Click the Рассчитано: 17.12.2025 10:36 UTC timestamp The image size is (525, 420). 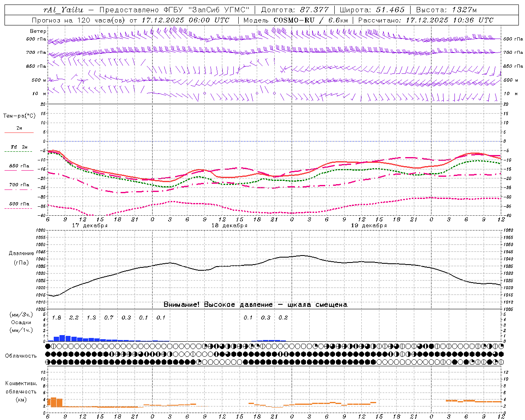426,20
